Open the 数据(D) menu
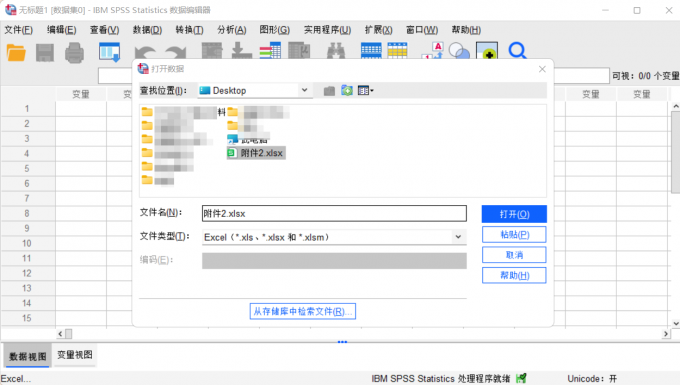The width and height of the screenshot is (680, 385). tap(147, 30)
